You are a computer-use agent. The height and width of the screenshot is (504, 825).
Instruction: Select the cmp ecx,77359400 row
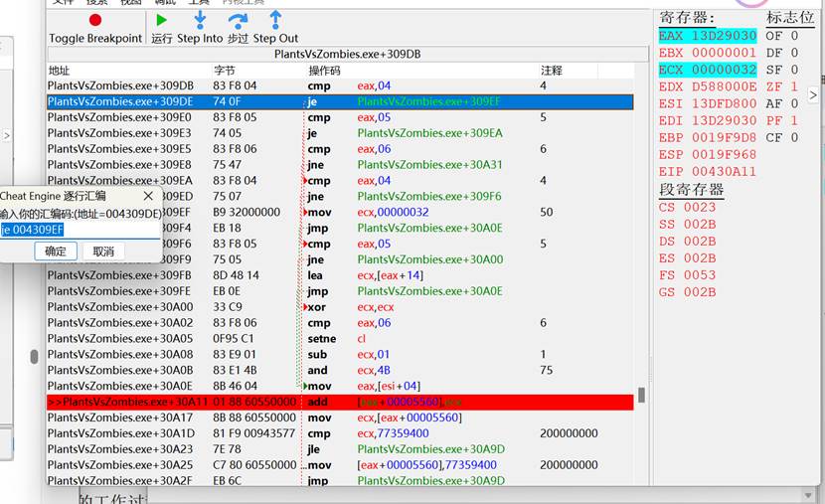[340, 433]
